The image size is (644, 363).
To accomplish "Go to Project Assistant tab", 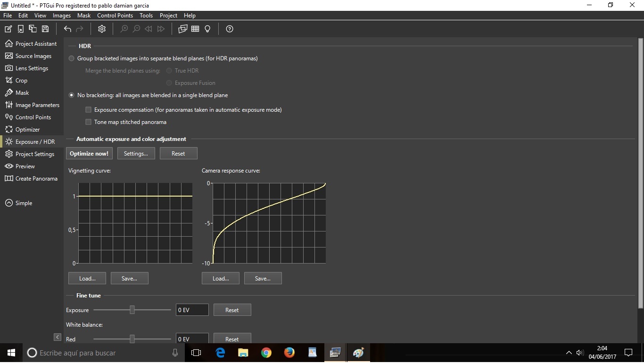I will (32, 44).
